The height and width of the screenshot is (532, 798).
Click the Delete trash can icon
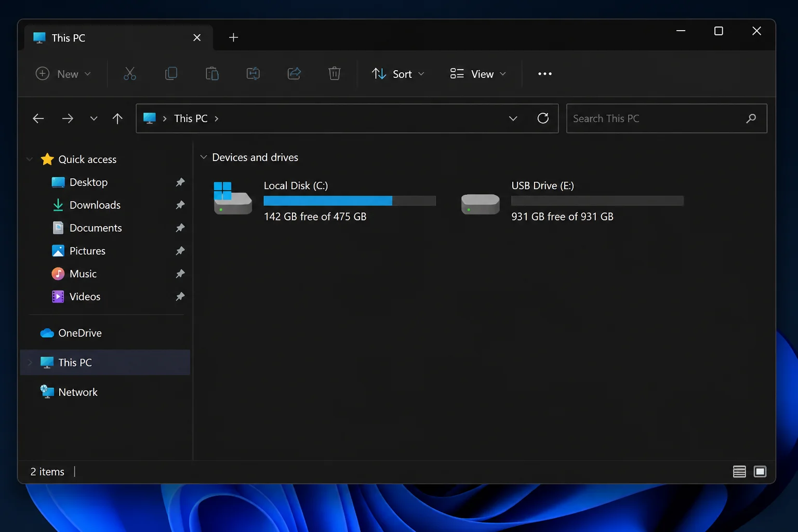tap(335, 74)
